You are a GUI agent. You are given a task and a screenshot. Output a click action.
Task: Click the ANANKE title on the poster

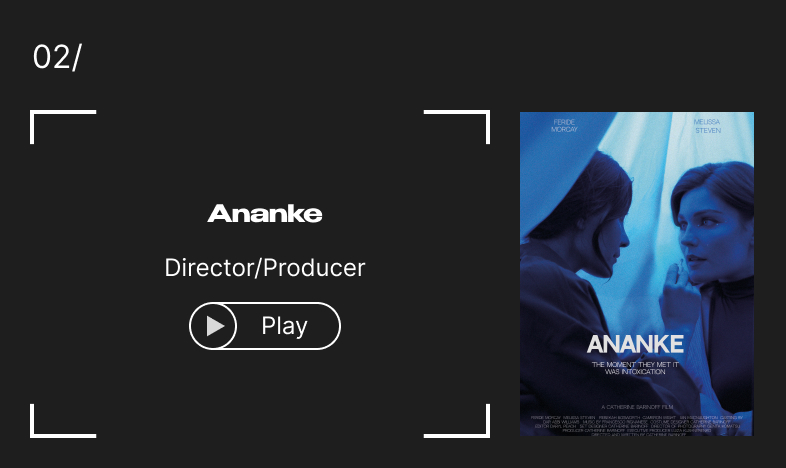[x=635, y=344]
